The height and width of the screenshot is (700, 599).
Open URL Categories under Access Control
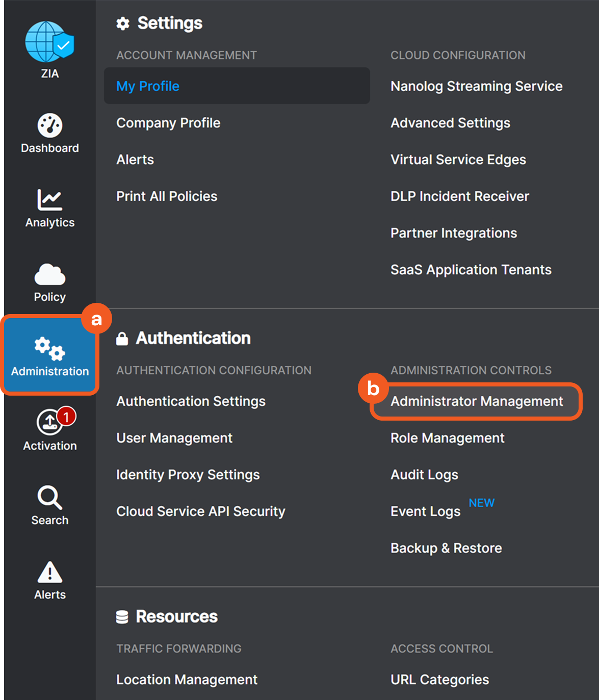[439, 680]
